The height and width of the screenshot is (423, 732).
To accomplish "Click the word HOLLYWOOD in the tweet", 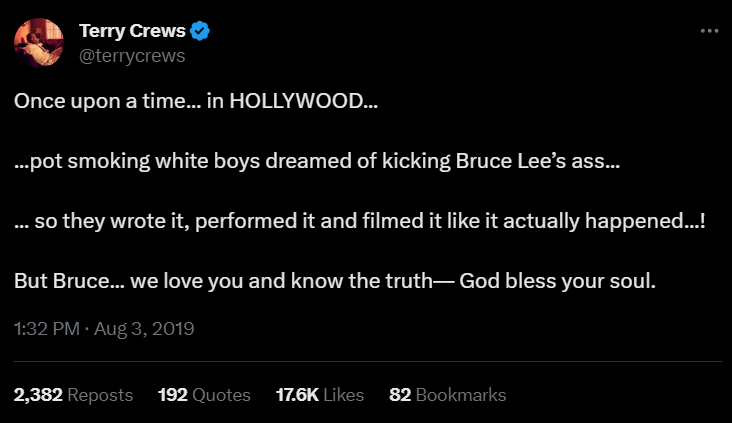I will point(297,102).
